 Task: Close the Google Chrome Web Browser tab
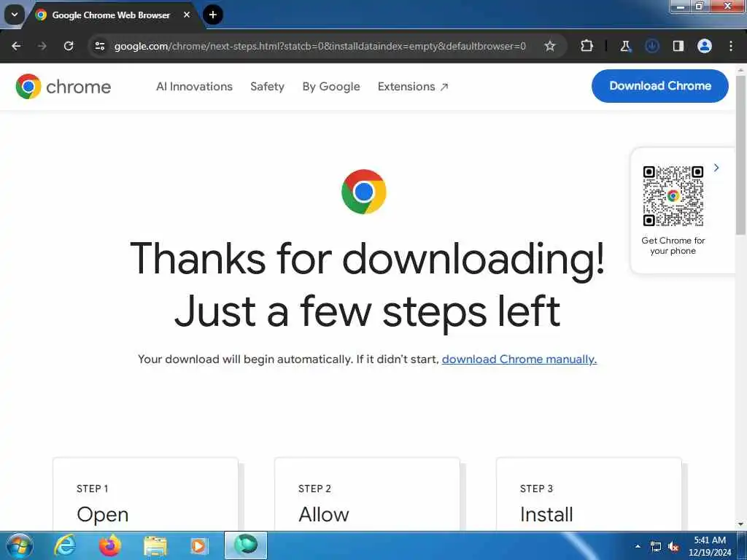tap(187, 15)
